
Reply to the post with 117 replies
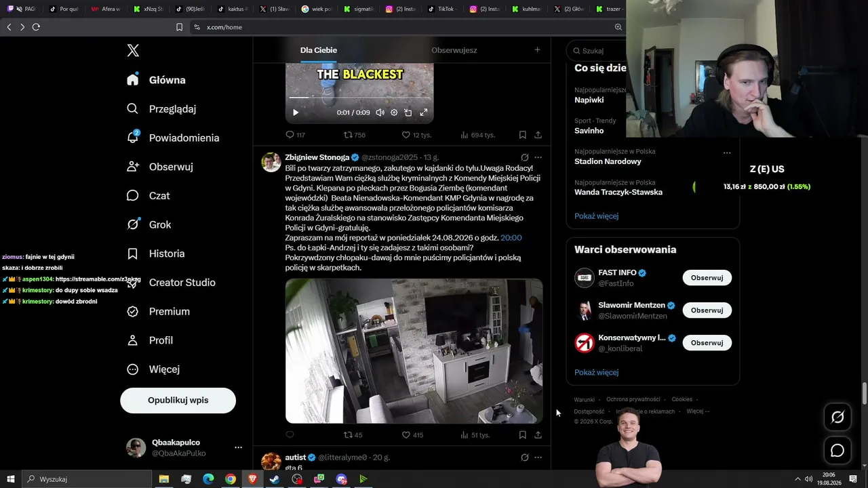pos(295,135)
